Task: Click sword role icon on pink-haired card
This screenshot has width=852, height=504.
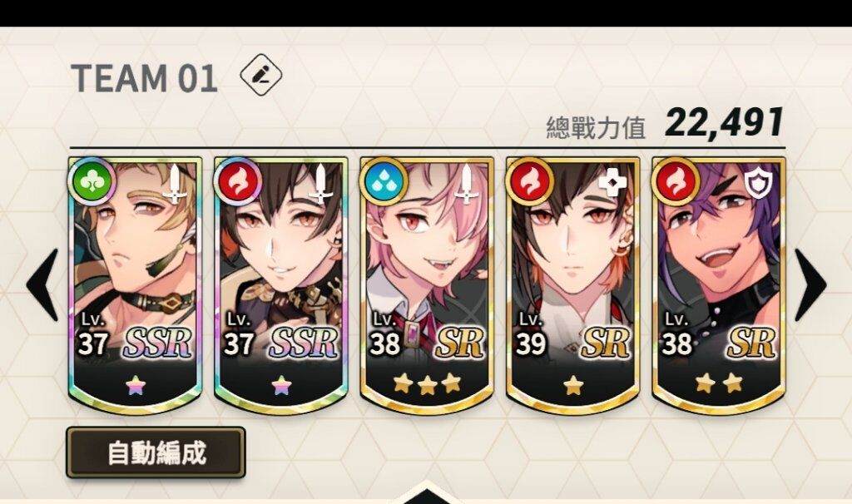Action: point(466,184)
